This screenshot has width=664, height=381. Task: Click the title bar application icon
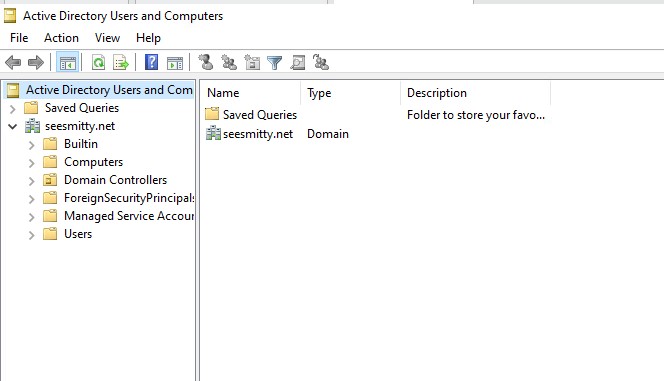click(x=10, y=16)
